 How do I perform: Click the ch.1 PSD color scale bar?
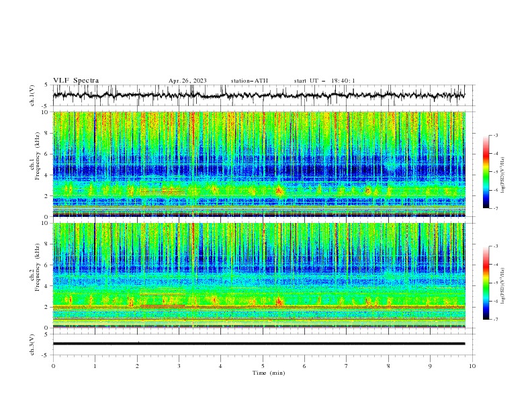(x=486, y=172)
